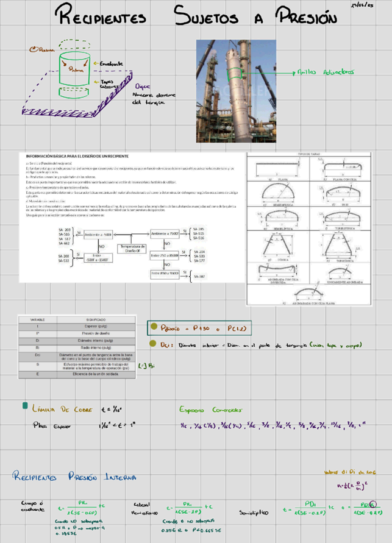Select the 'TORICONICA' head caption
This screenshot has width=392, height=543.
point(344,261)
